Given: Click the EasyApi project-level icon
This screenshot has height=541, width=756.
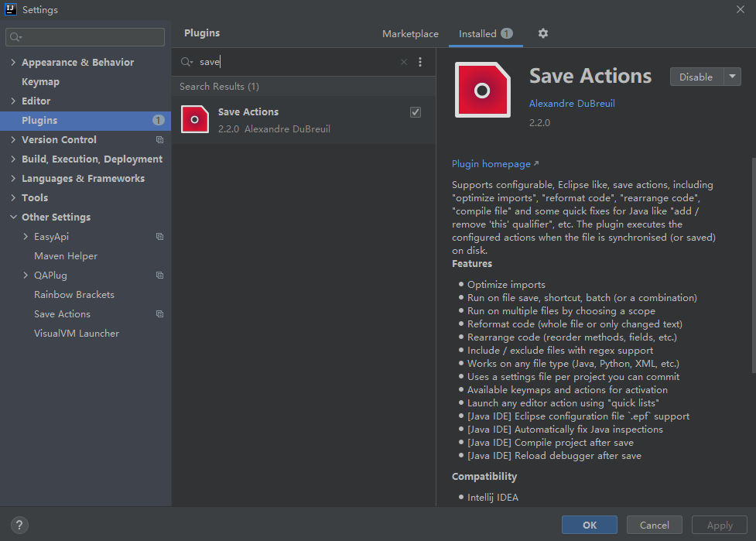Looking at the screenshot, I should [159, 237].
